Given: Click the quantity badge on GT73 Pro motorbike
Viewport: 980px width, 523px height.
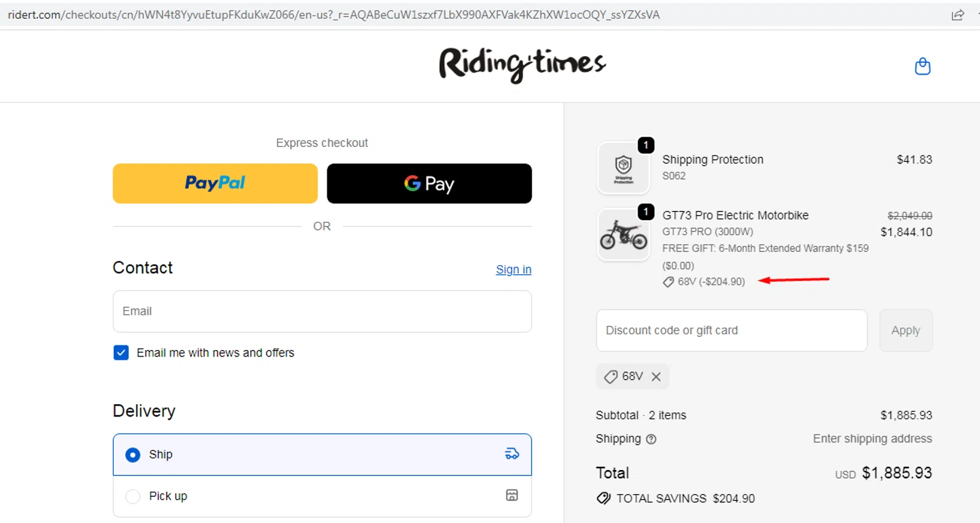Looking at the screenshot, I should coord(645,212).
